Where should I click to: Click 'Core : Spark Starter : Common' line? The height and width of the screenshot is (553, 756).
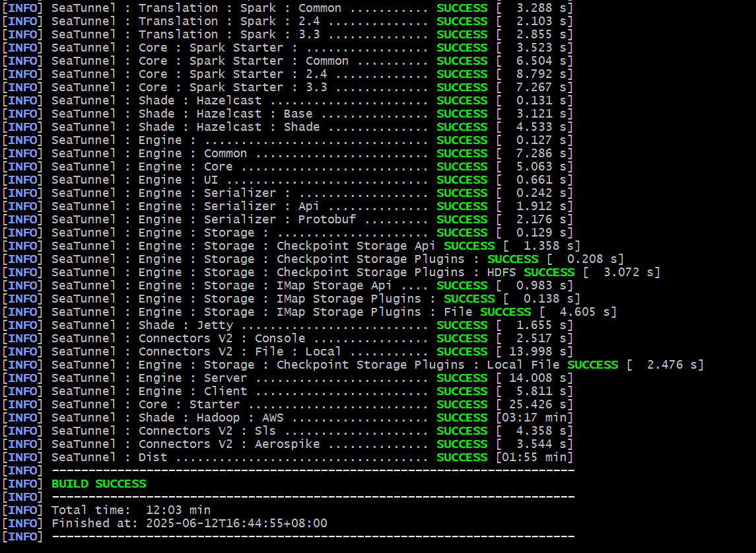[x=287, y=61]
